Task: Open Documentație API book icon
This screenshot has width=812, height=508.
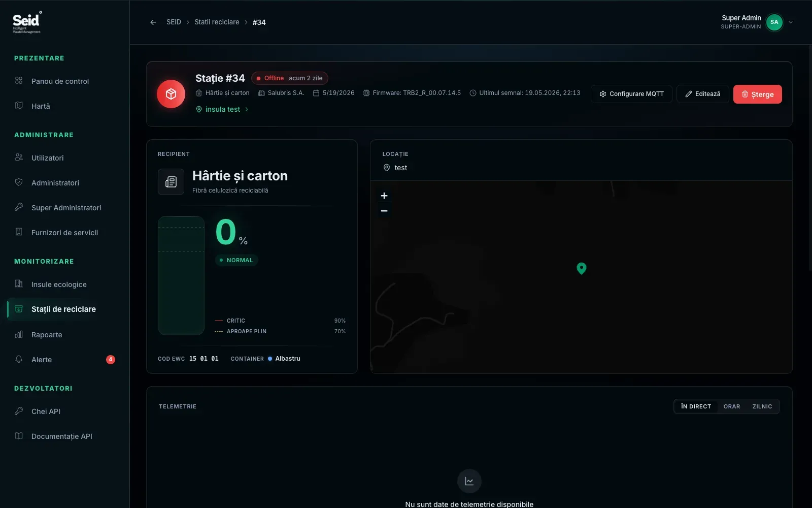Action: [x=19, y=436]
